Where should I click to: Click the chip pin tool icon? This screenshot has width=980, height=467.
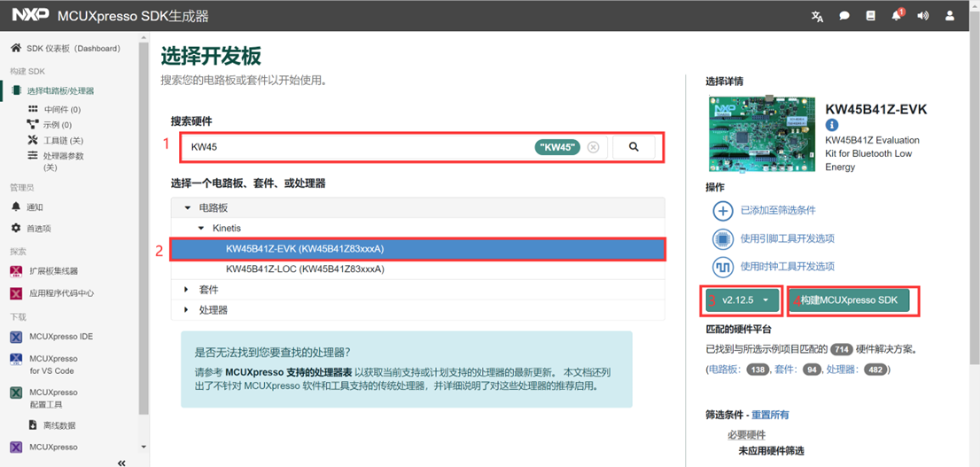pos(723,238)
